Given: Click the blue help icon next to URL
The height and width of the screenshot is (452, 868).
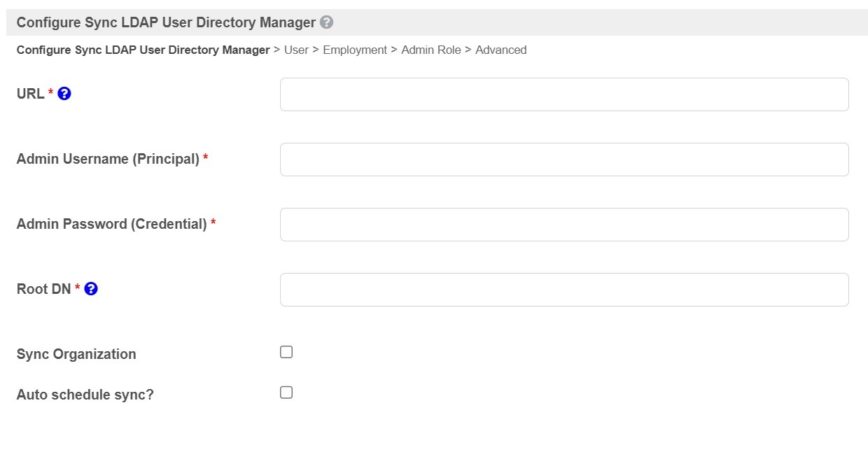Looking at the screenshot, I should 64,93.
